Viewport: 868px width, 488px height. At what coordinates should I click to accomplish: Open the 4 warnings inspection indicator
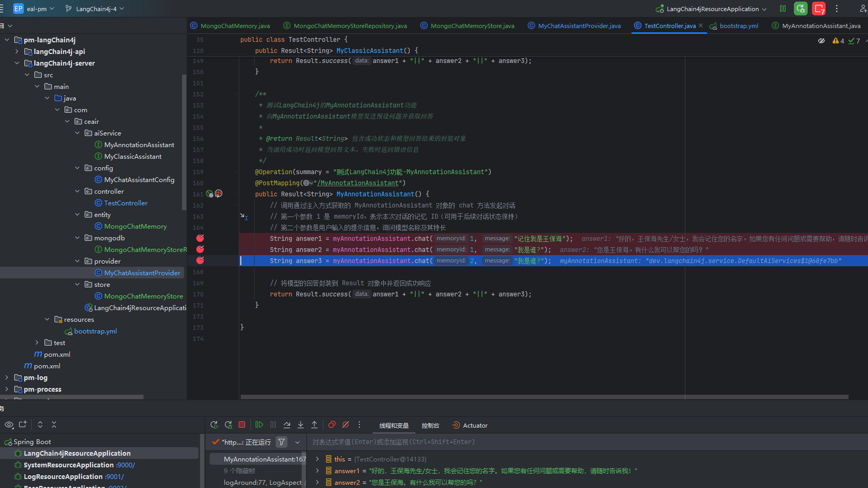click(x=838, y=41)
